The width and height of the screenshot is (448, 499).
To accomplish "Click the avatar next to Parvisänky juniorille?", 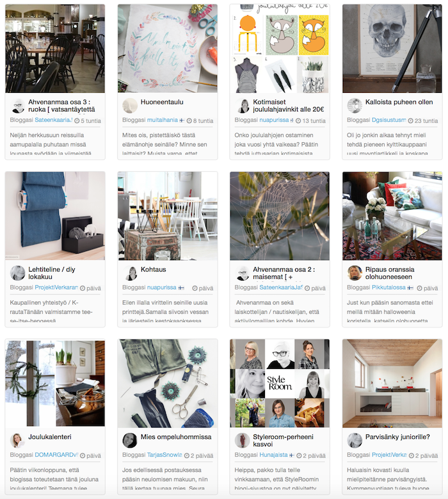I will pos(355,441).
